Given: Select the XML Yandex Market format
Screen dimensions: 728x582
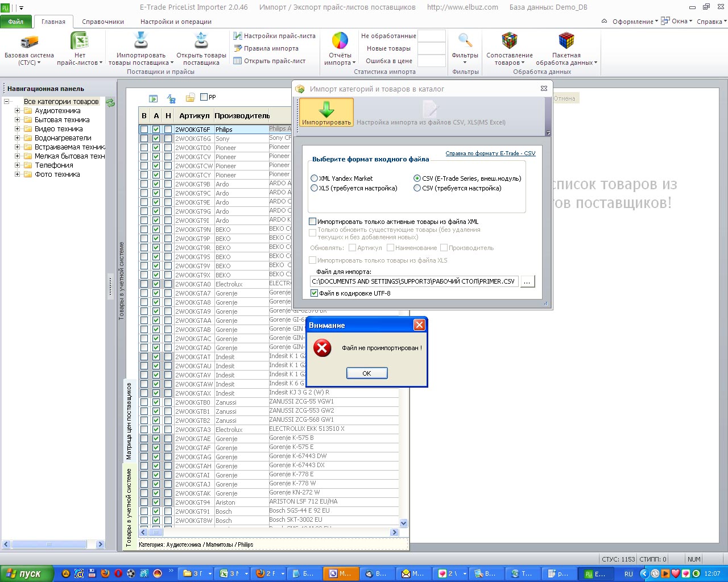Looking at the screenshot, I should coord(314,178).
